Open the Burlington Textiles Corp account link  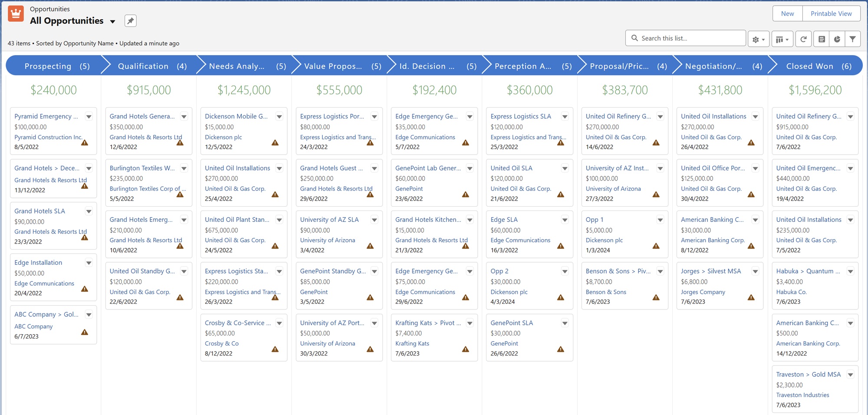pyautogui.click(x=148, y=189)
